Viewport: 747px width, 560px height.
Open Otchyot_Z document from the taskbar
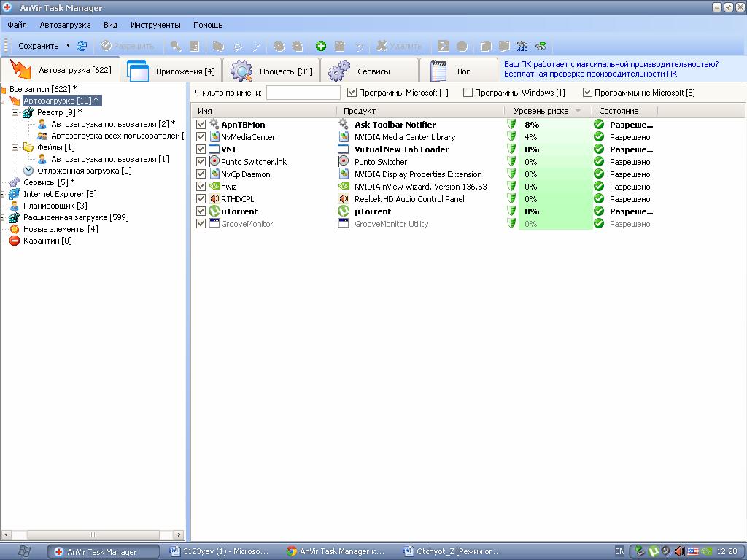tap(452, 551)
